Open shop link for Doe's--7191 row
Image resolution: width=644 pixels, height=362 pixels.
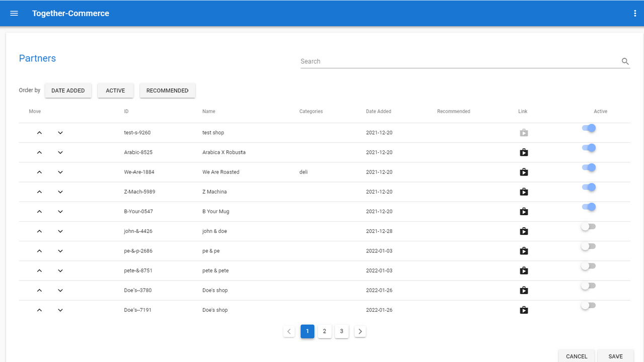click(524, 310)
